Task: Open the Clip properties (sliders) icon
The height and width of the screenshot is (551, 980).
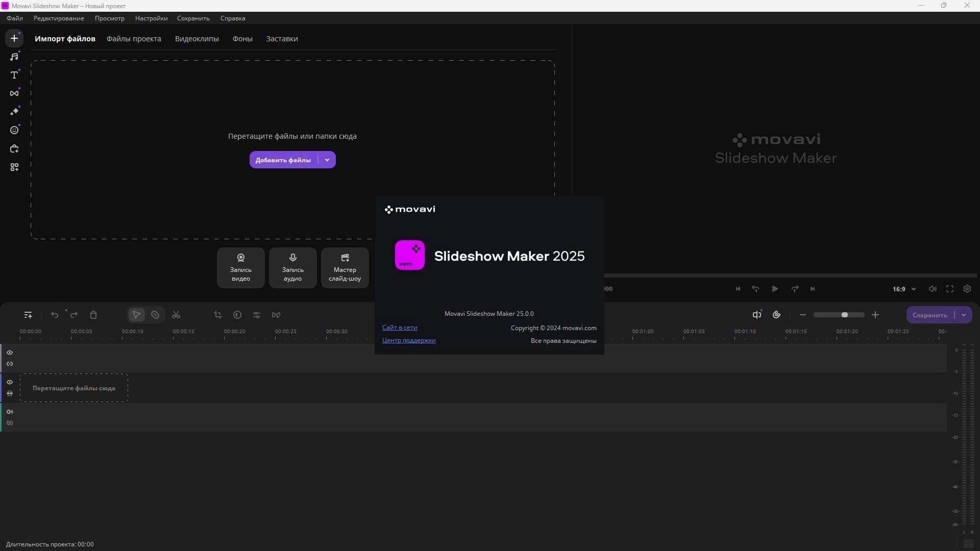Action: [257, 315]
